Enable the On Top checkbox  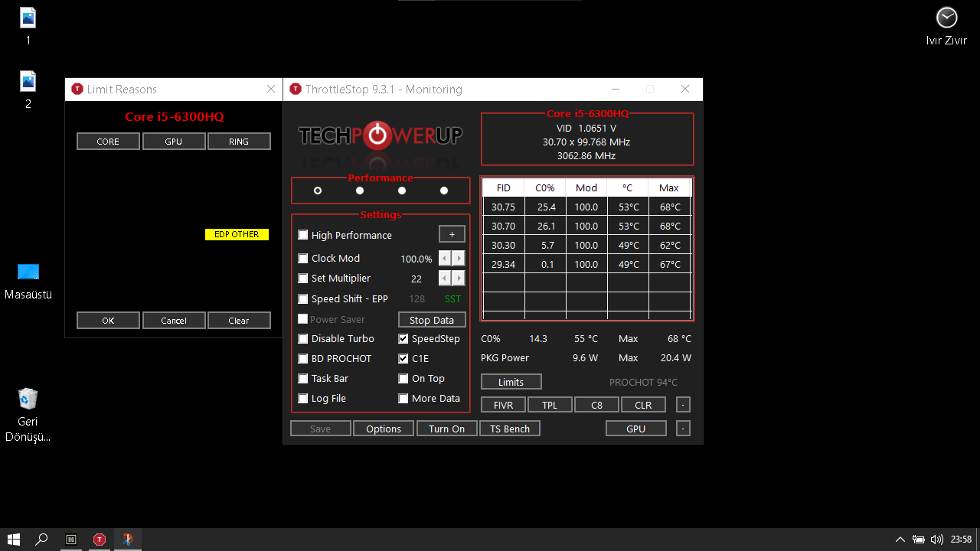tap(403, 378)
